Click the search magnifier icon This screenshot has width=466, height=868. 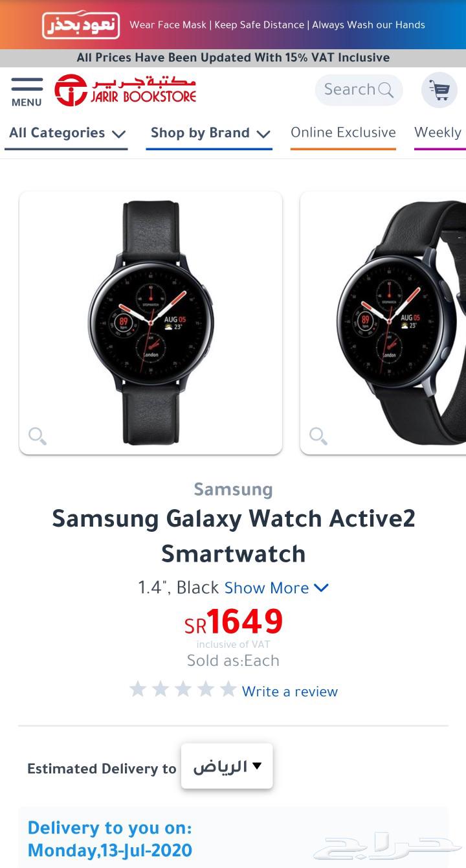386,90
